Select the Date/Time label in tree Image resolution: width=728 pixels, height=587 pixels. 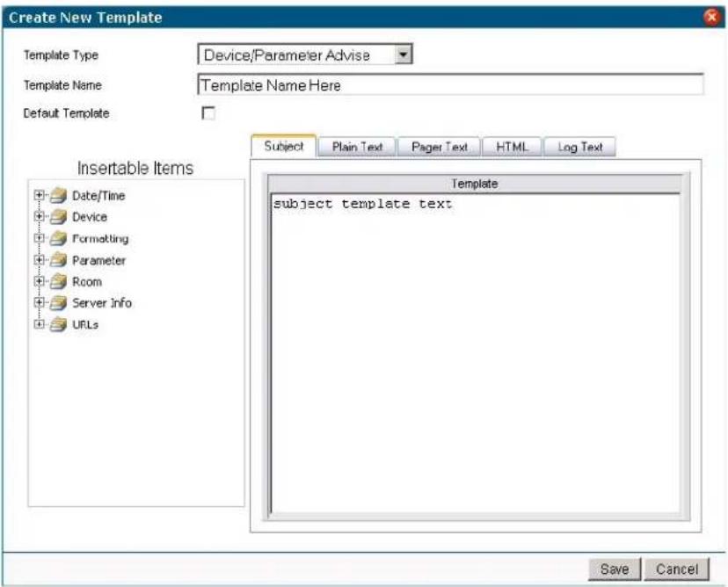pos(98,196)
